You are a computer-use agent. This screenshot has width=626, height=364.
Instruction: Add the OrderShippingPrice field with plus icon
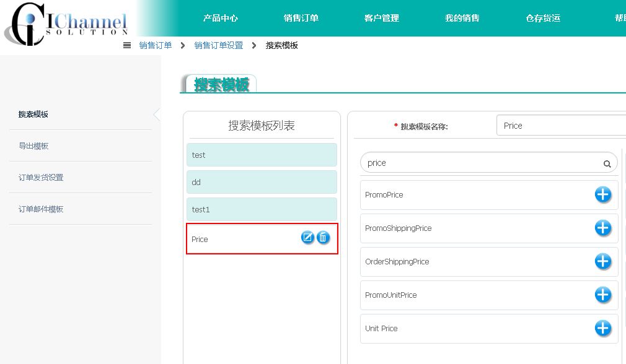(603, 261)
